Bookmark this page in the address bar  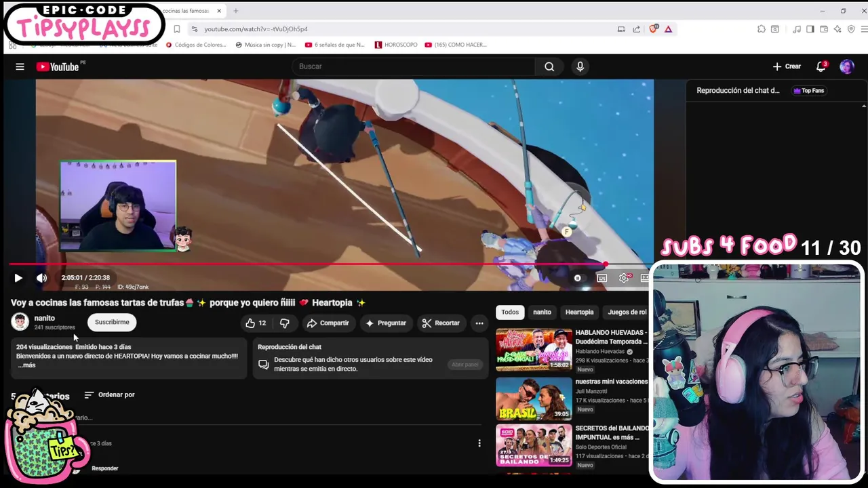(x=177, y=29)
